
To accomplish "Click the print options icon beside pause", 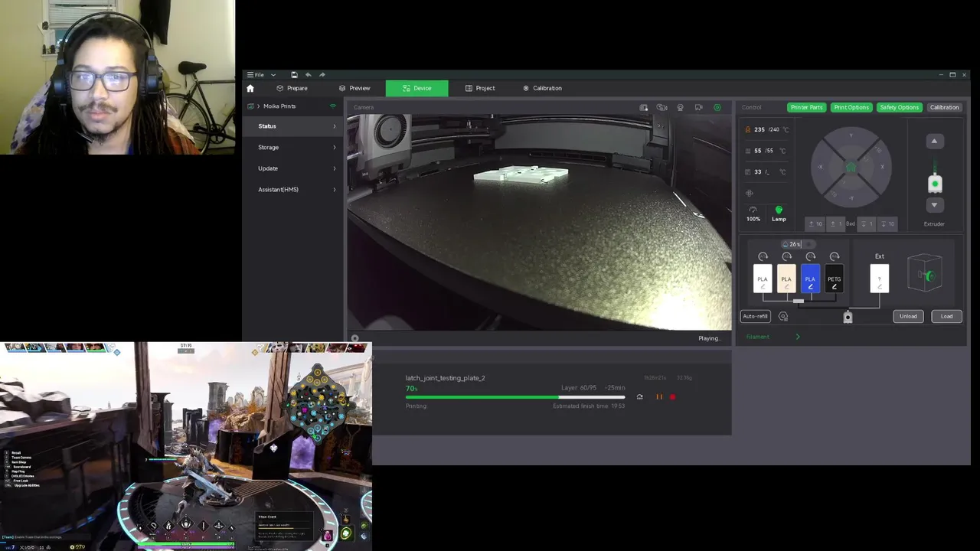I will tap(639, 397).
